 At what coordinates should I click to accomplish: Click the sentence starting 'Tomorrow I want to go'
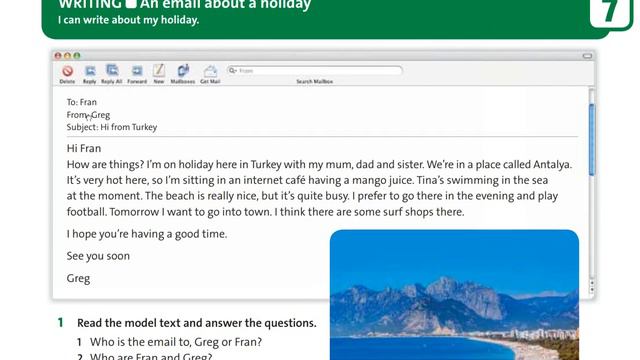click(x=191, y=212)
